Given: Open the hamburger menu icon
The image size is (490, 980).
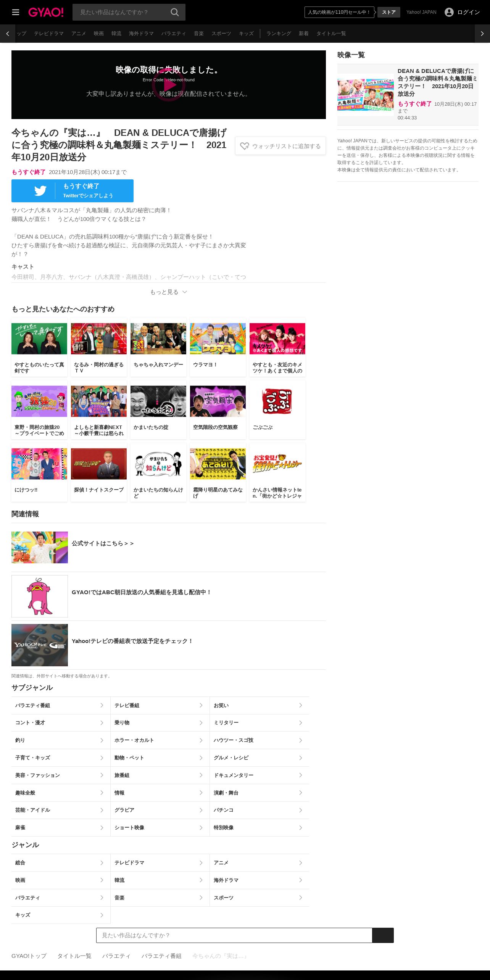Looking at the screenshot, I should (16, 12).
